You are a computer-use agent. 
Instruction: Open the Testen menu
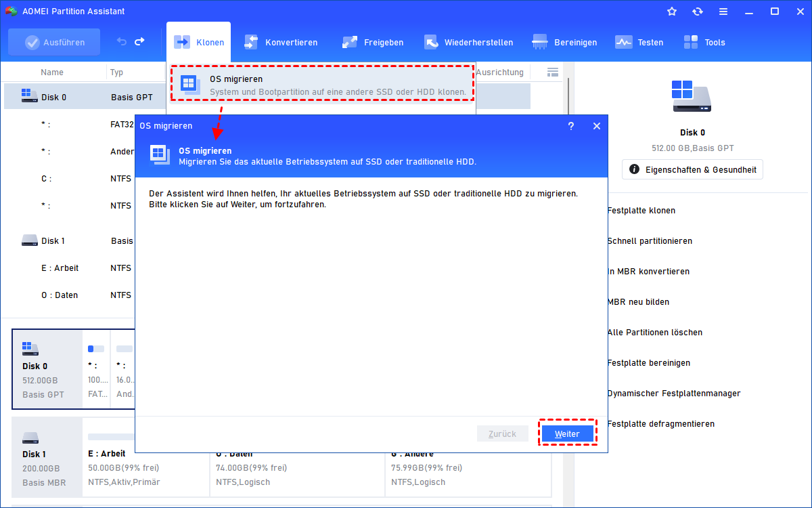tap(639, 42)
